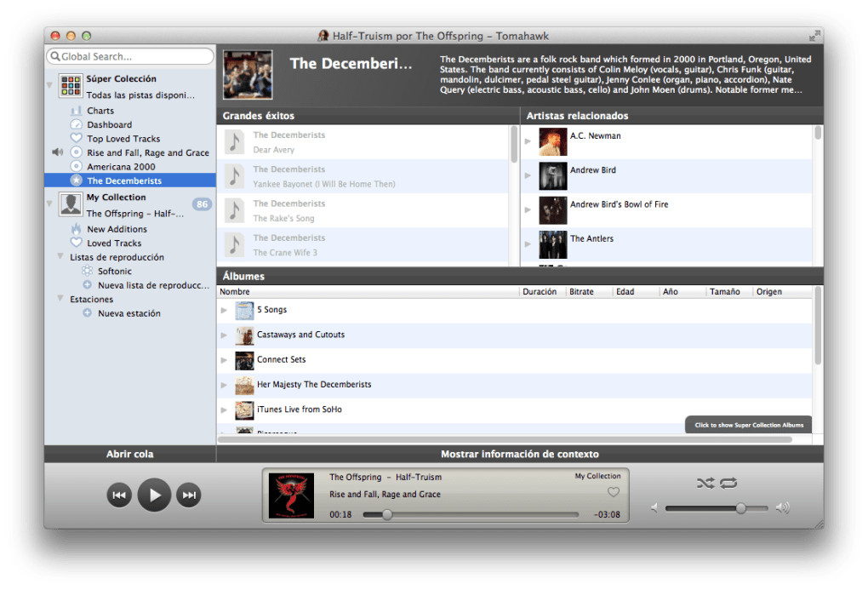The height and width of the screenshot is (590, 868).
Task: Adjust the volume slider
Action: click(717, 508)
